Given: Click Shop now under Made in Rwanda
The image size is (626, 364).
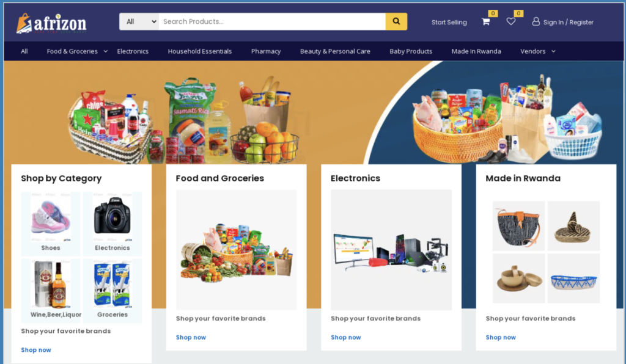Looking at the screenshot, I should coord(501,337).
